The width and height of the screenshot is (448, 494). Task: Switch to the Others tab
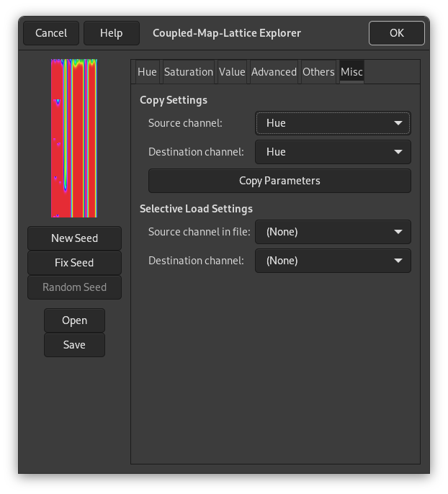click(318, 72)
